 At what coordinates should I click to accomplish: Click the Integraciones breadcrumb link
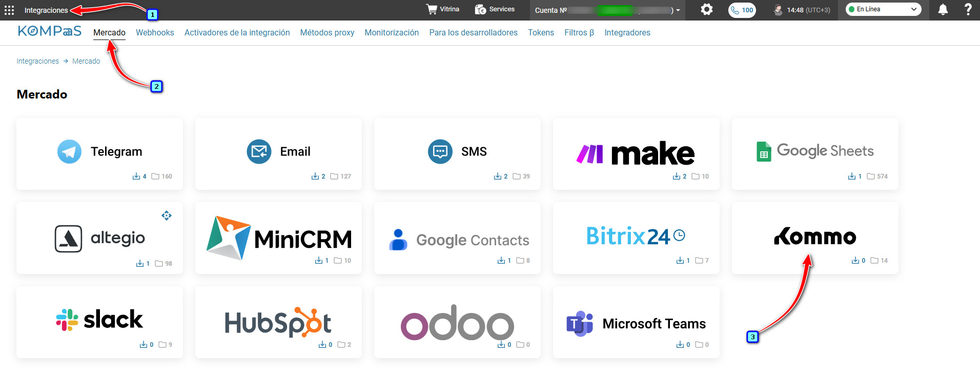tap(37, 61)
